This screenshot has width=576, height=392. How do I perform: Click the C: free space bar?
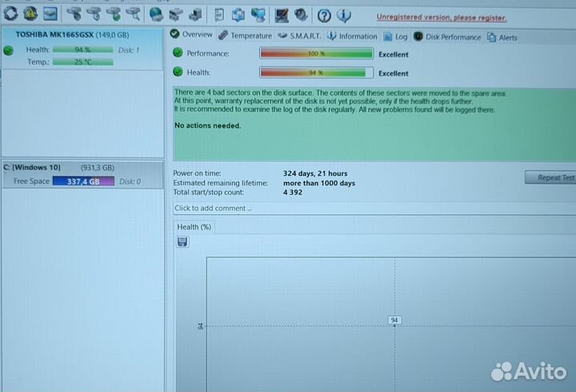coord(83,182)
